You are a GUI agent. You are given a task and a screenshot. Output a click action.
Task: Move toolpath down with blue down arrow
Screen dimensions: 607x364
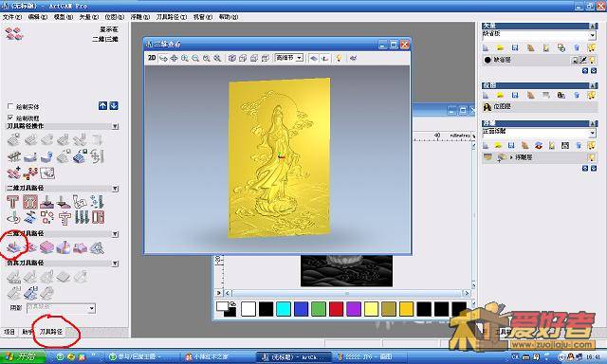coord(114,106)
